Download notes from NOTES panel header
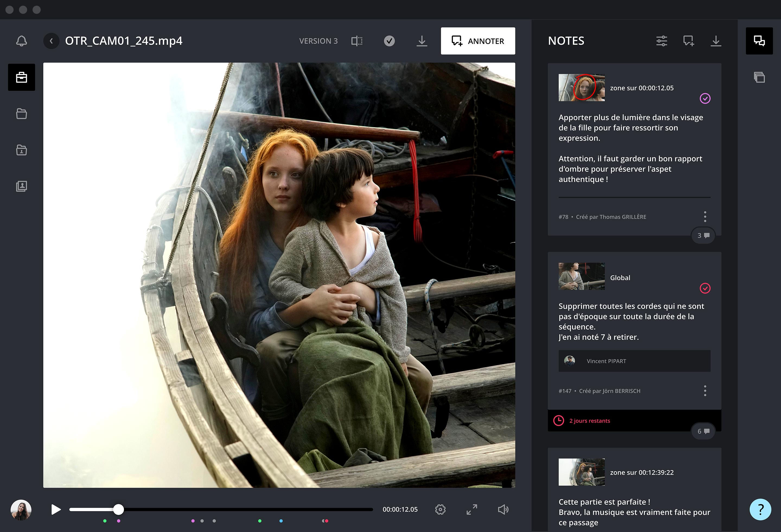Screen dimensions: 781x532 click(716, 41)
